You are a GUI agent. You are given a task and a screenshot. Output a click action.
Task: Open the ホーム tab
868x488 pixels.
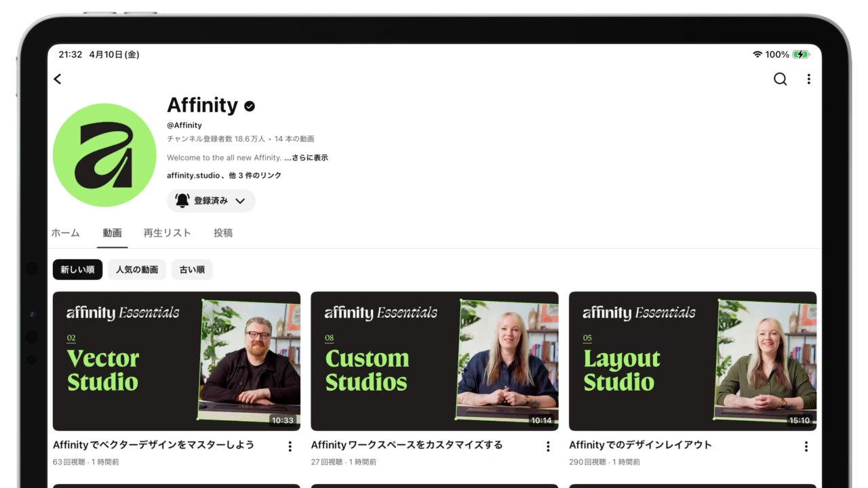[65, 232]
